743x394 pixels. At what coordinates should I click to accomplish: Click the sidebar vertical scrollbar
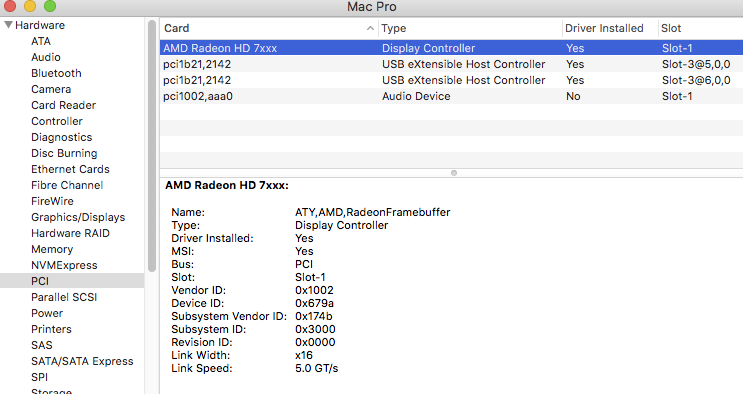152,146
